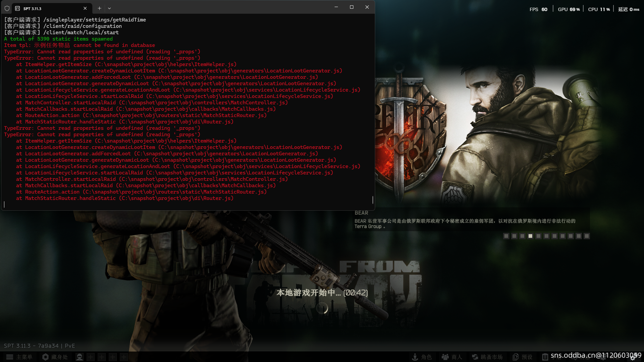Click the CPU 11 % overlay readout
This screenshot has height=362, width=644.
(599, 9)
